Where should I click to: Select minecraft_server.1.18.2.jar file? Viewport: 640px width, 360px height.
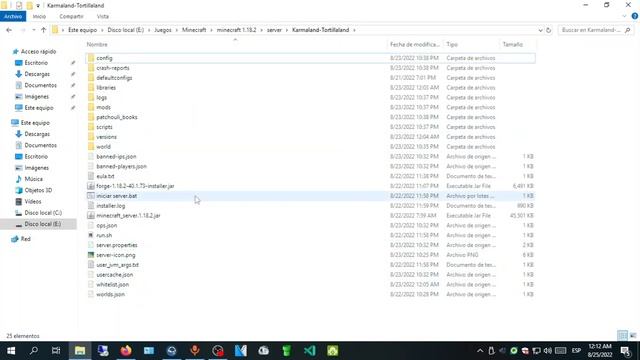[128, 216]
